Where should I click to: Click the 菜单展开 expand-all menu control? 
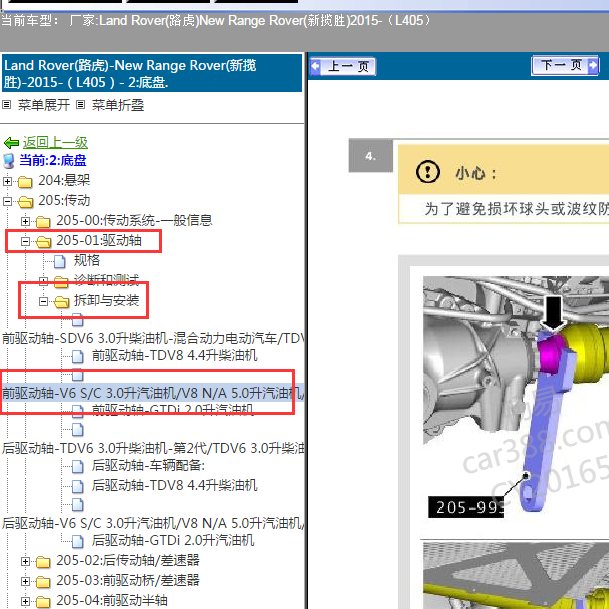44,105
